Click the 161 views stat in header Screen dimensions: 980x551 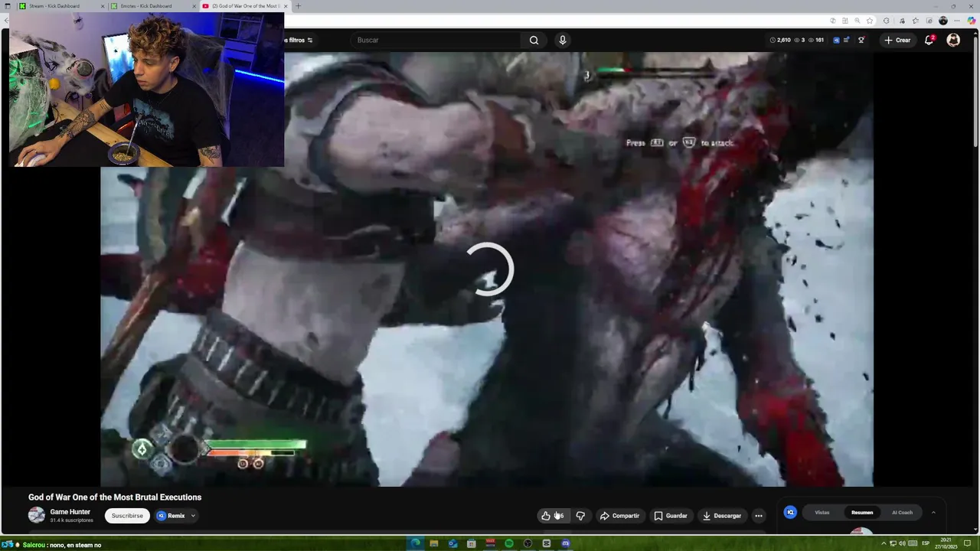point(816,40)
